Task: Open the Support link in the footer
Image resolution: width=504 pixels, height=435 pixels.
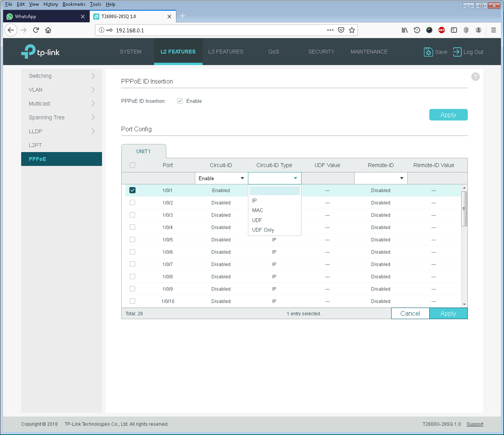Action: click(475, 424)
